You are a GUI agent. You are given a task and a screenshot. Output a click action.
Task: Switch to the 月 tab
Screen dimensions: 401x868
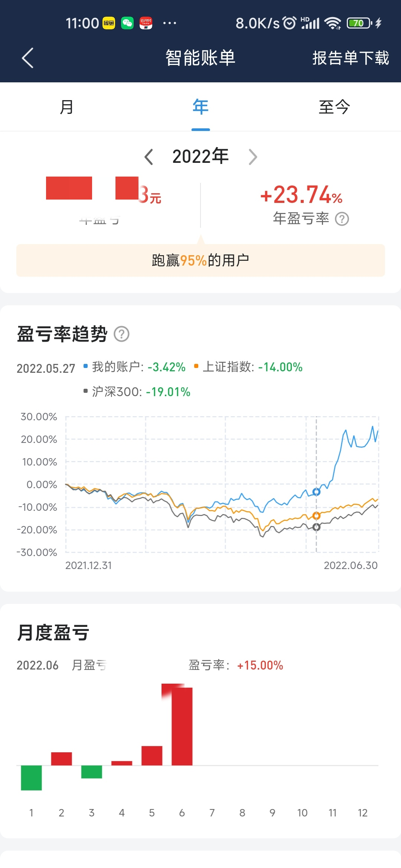(67, 107)
